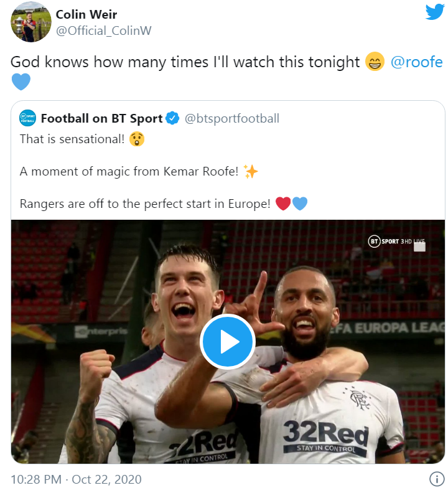Click the astonished face emoji
The image size is (448, 488).
click(137, 139)
